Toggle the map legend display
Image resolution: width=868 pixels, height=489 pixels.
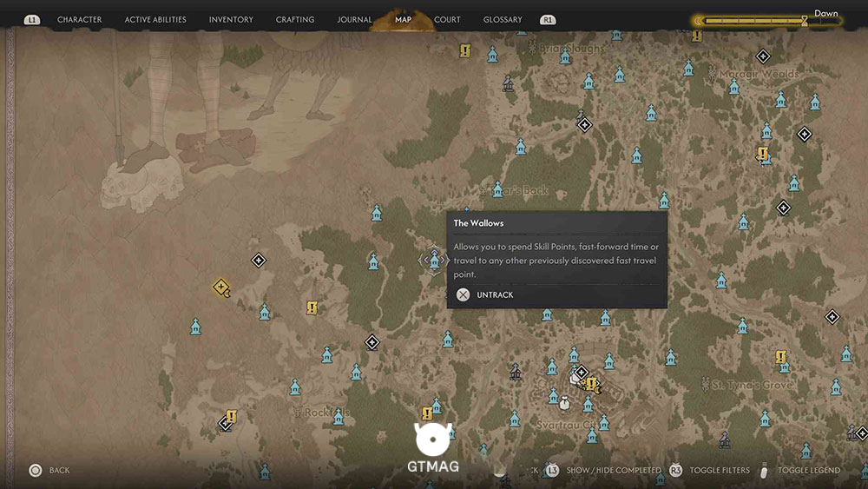[x=809, y=470]
